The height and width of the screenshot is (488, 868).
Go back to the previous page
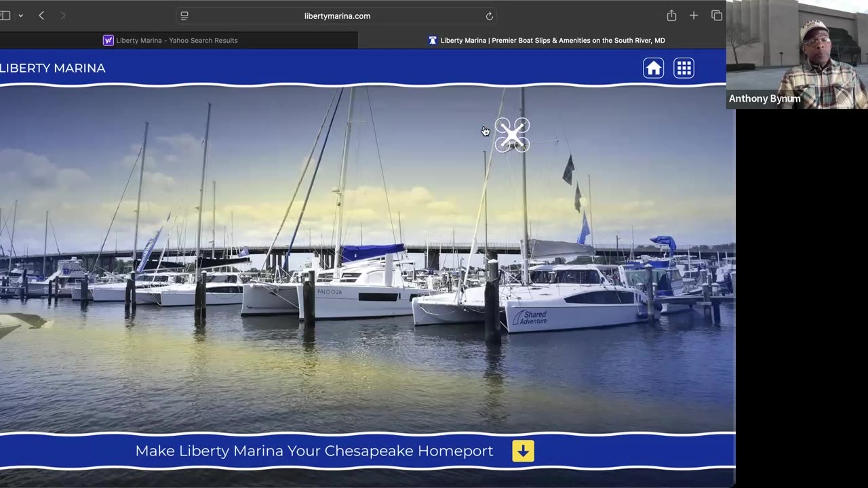coord(41,16)
